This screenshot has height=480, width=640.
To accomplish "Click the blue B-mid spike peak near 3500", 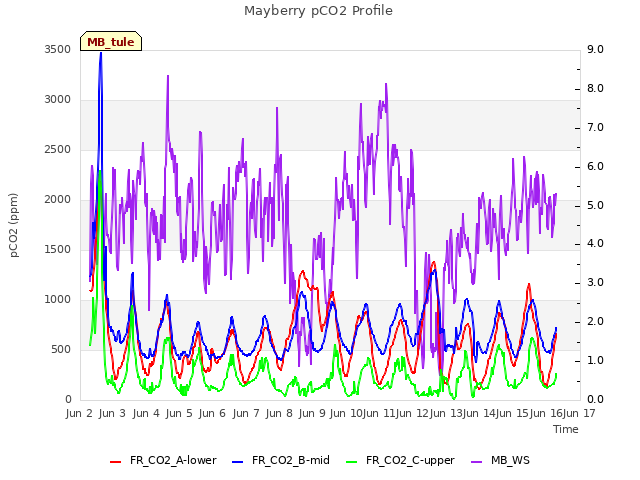I will (101, 53).
